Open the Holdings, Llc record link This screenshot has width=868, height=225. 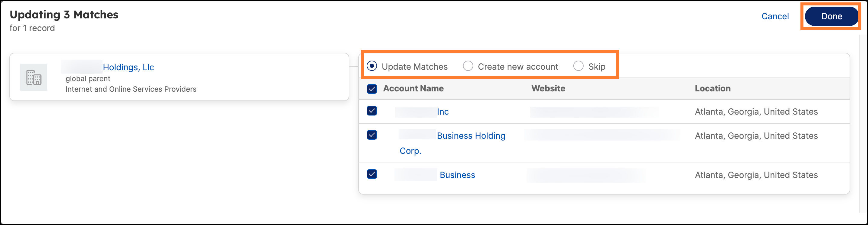pos(128,67)
